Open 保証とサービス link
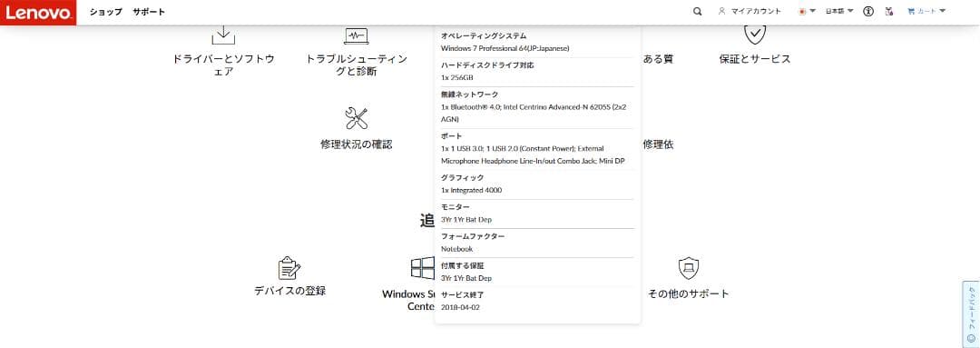This screenshot has width=980, height=348. (x=754, y=59)
